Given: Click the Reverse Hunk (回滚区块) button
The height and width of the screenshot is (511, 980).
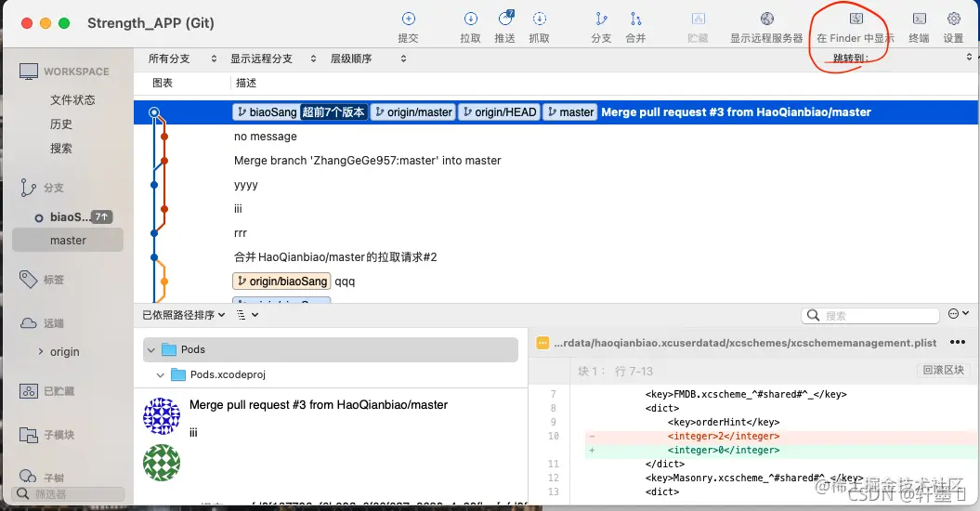Looking at the screenshot, I should 944,371.
